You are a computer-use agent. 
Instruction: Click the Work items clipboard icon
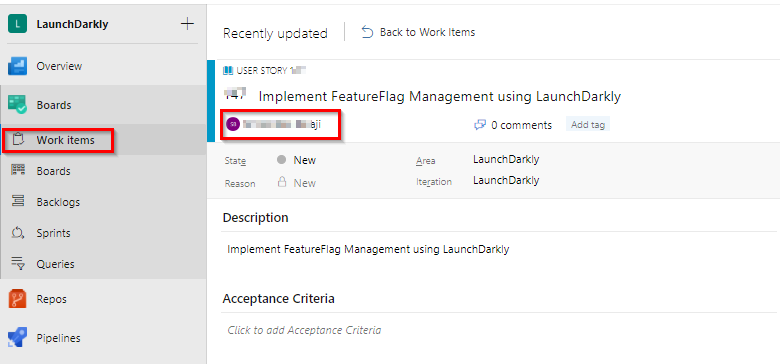point(18,140)
